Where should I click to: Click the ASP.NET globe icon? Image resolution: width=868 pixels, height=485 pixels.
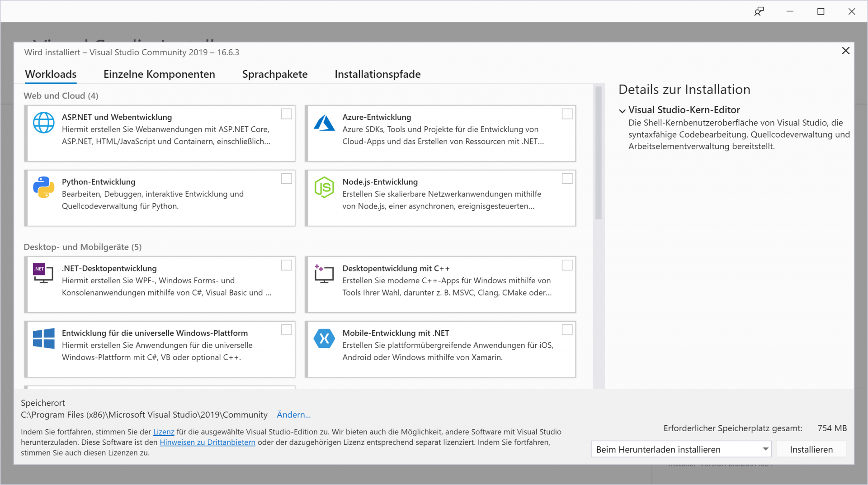44,123
